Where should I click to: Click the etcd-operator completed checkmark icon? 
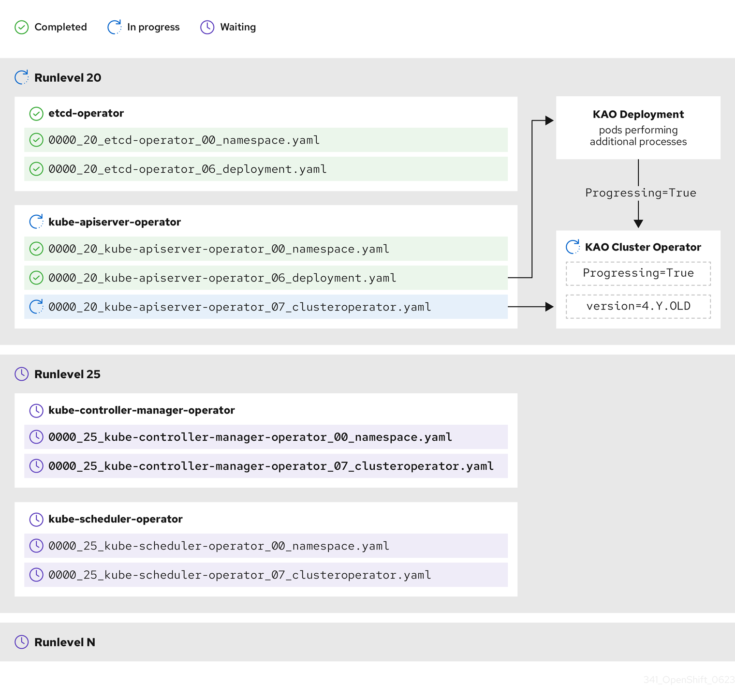click(x=36, y=114)
